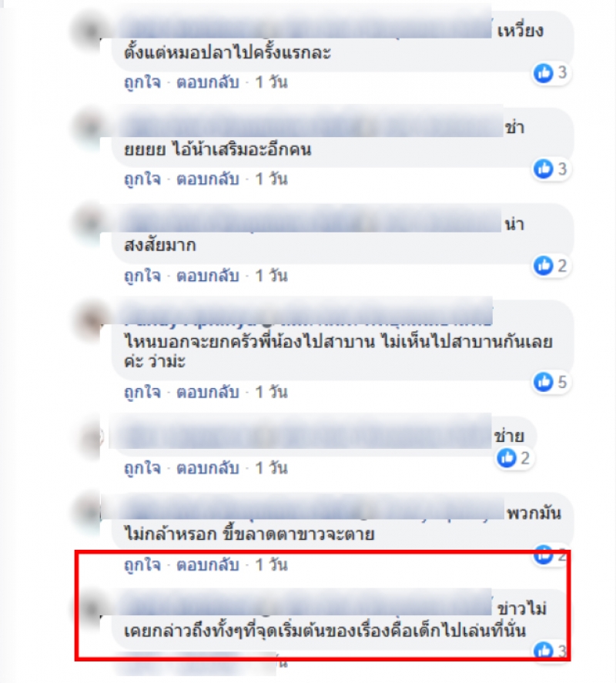Screen dimensions: 616x683
Task: Like the comment น่าสงสัยมาก
Action: [x=142, y=276]
